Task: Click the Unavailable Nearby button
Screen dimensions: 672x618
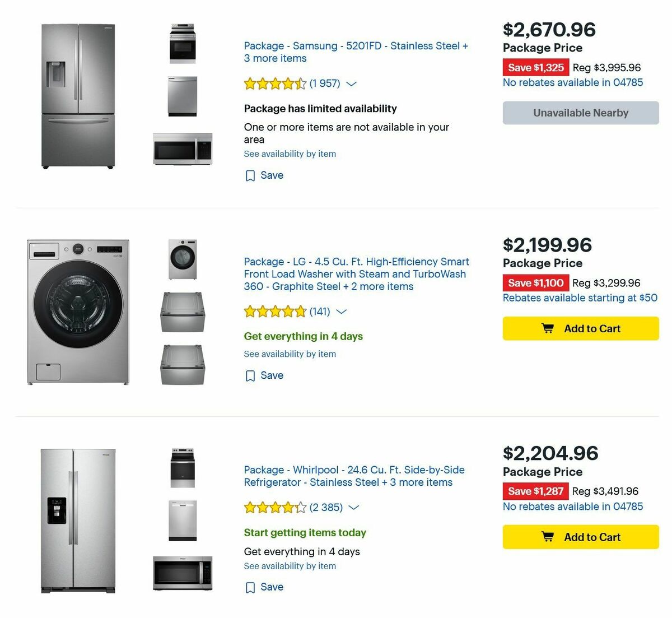Action: coord(580,113)
